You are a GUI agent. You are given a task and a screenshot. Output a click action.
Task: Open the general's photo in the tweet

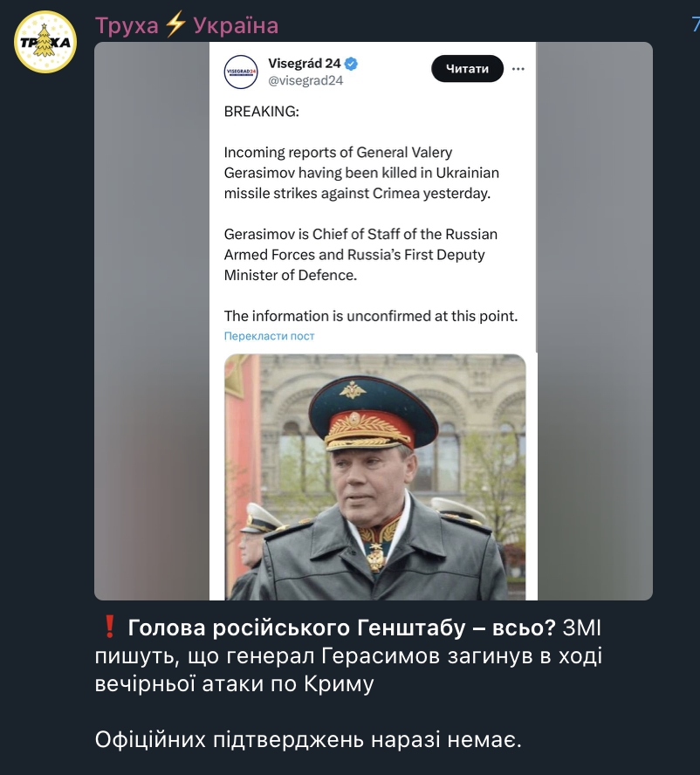point(375,476)
